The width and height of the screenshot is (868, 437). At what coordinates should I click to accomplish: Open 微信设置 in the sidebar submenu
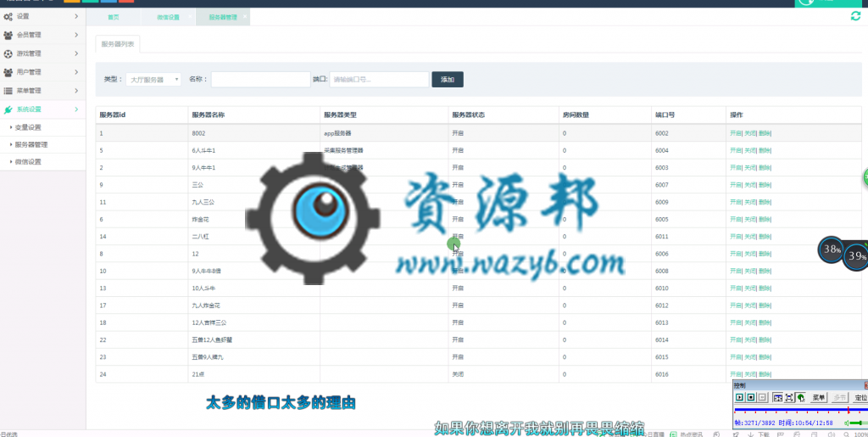pyautogui.click(x=28, y=162)
